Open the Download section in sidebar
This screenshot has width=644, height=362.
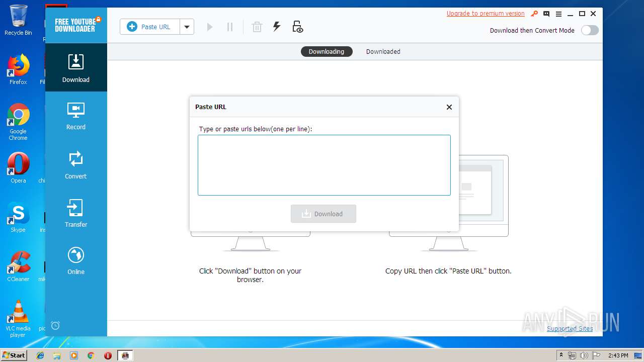pyautogui.click(x=76, y=67)
